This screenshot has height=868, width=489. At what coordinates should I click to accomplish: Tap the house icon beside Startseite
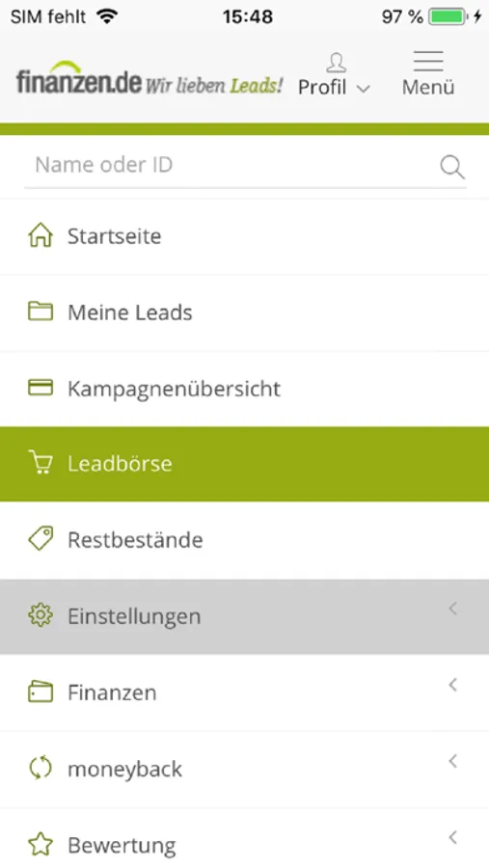coord(41,235)
